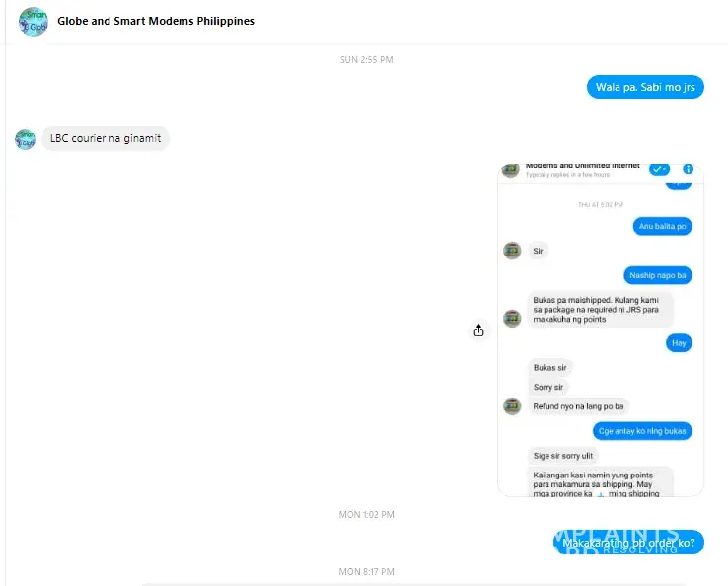Open Globe and Smart Modems profile picture

tap(33, 22)
